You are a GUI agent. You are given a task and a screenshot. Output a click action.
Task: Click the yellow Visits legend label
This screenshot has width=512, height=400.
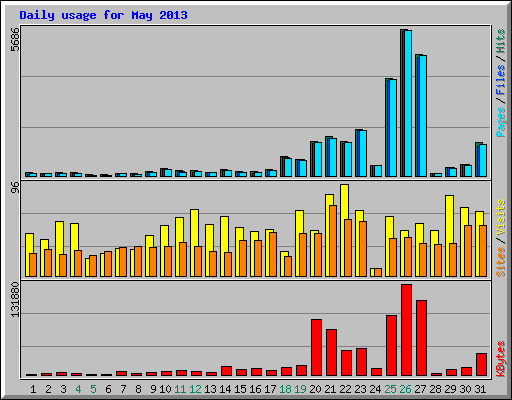pyautogui.click(x=501, y=218)
